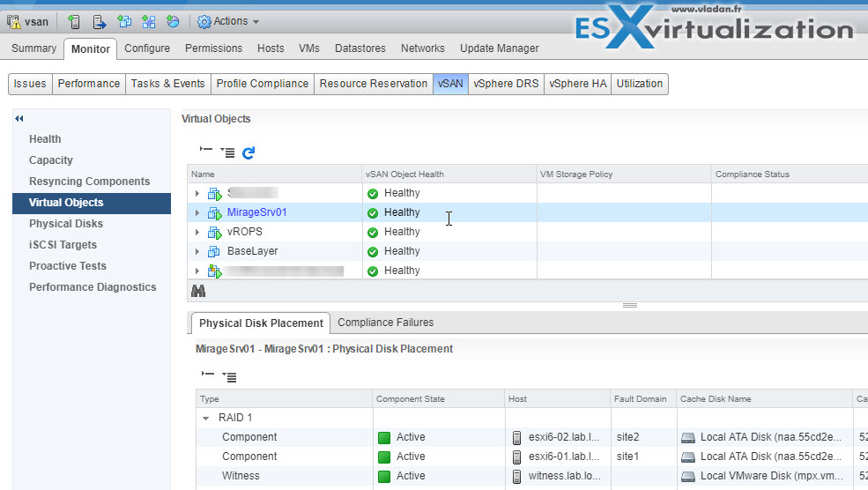The height and width of the screenshot is (490, 868).
Task: Collapse the left navigation pane with double arrow
Action: (x=19, y=118)
